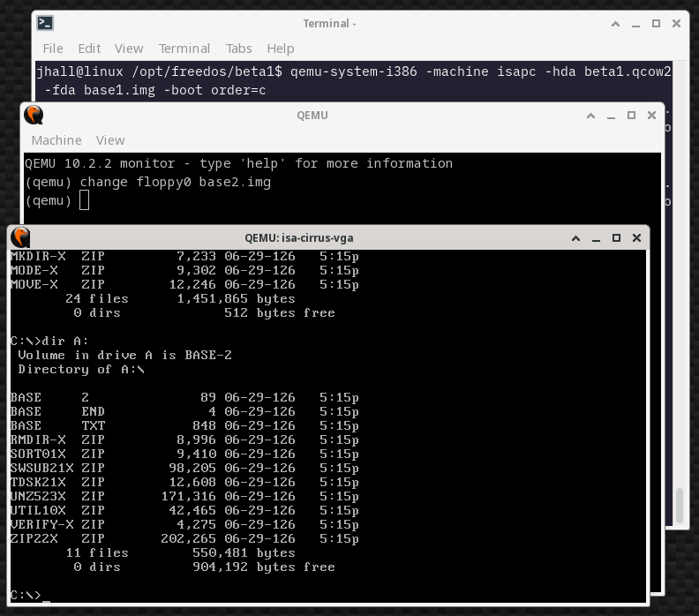Click 'Volume in drive A is BASE-2'
Image resolution: width=699 pixels, height=616 pixels.
(124, 355)
